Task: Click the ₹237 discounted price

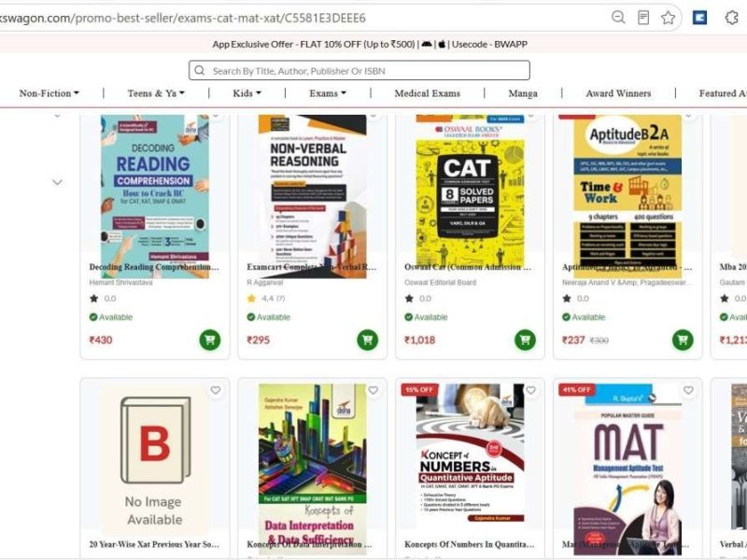Action: pos(573,340)
